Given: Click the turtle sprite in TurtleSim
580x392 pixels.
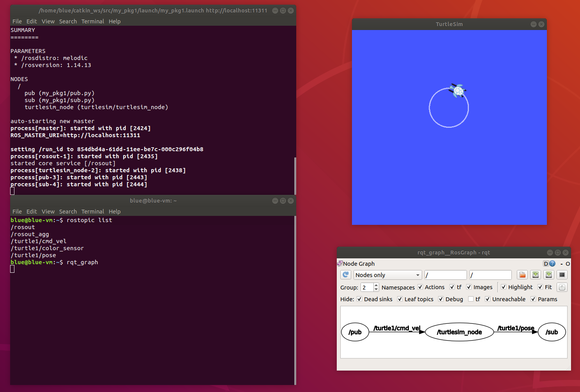Looking at the screenshot, I should (x=458, y=90).
